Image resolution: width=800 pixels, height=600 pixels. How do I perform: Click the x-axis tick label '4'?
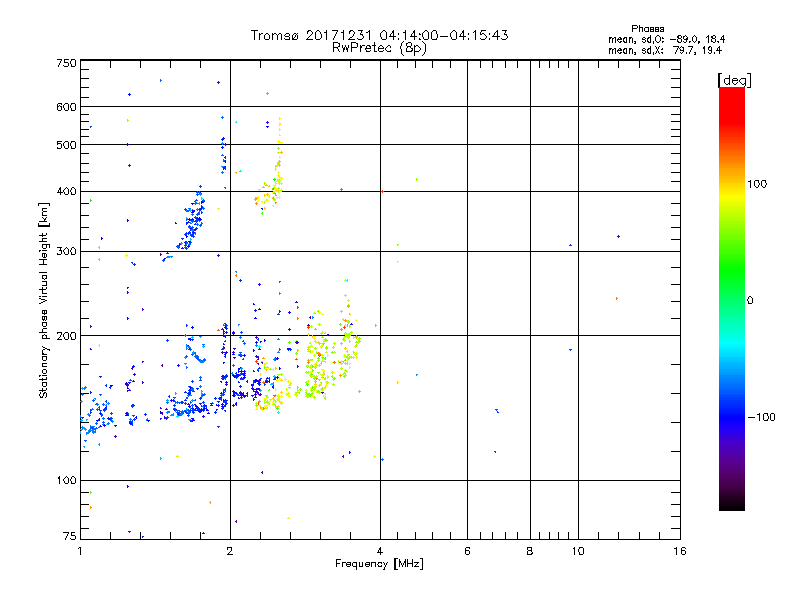pos(380,551)
